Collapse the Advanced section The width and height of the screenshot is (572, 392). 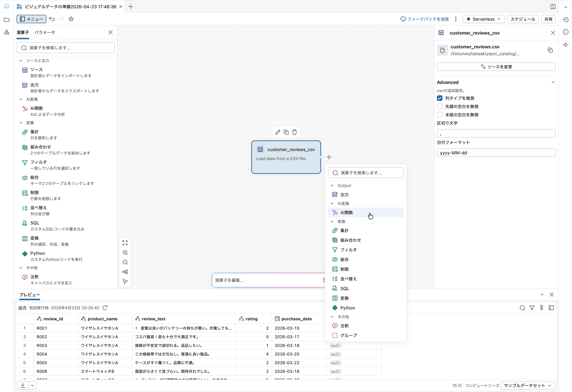pos(553,82)
